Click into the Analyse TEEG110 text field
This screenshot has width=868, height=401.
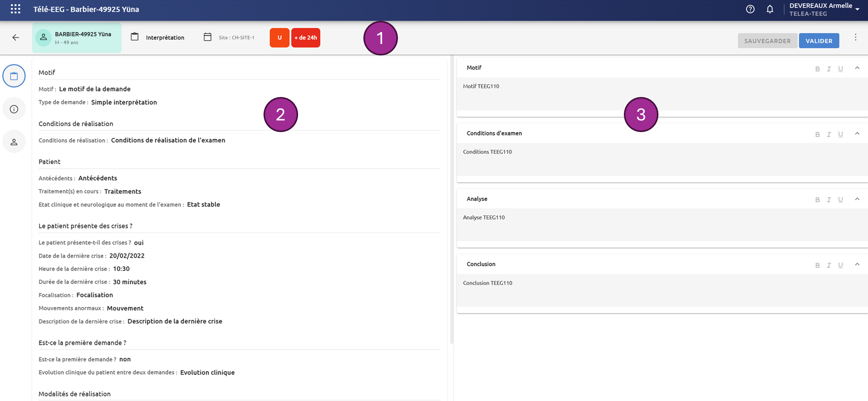point(662,225)
